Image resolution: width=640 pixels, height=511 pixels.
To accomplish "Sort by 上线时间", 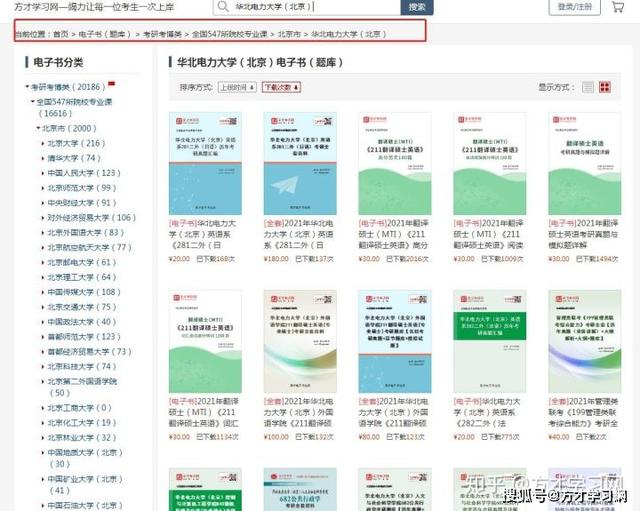I will pos(238,87).
